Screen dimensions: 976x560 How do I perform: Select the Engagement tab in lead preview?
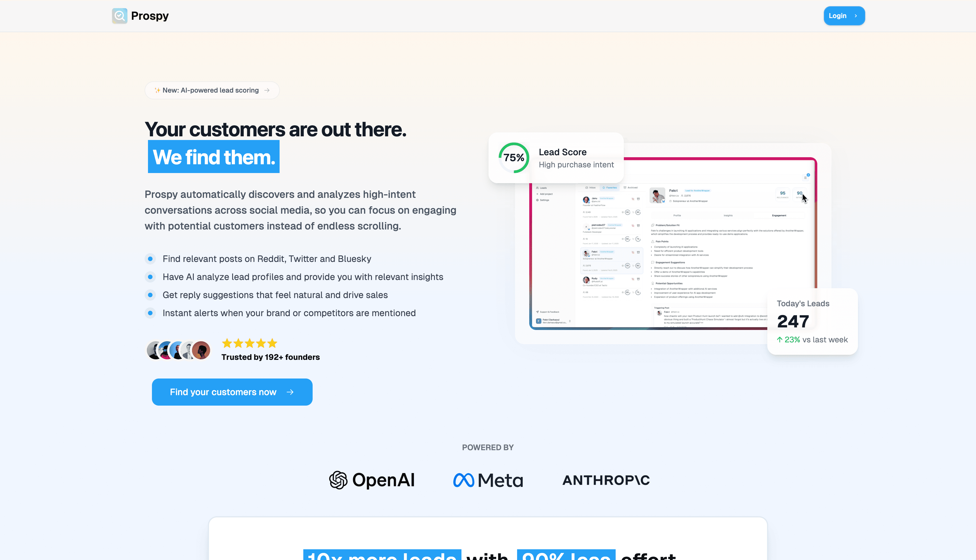[779, 215]
